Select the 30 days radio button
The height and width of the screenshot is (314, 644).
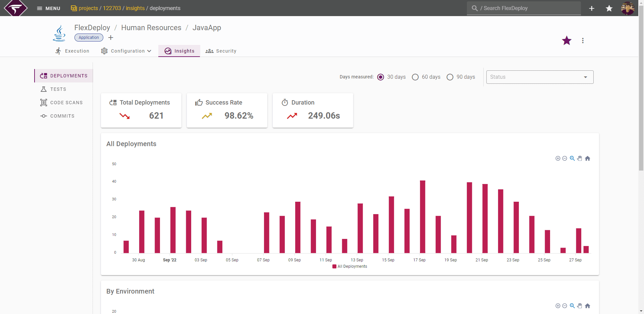pyautogui.click(x=380, y=77)
